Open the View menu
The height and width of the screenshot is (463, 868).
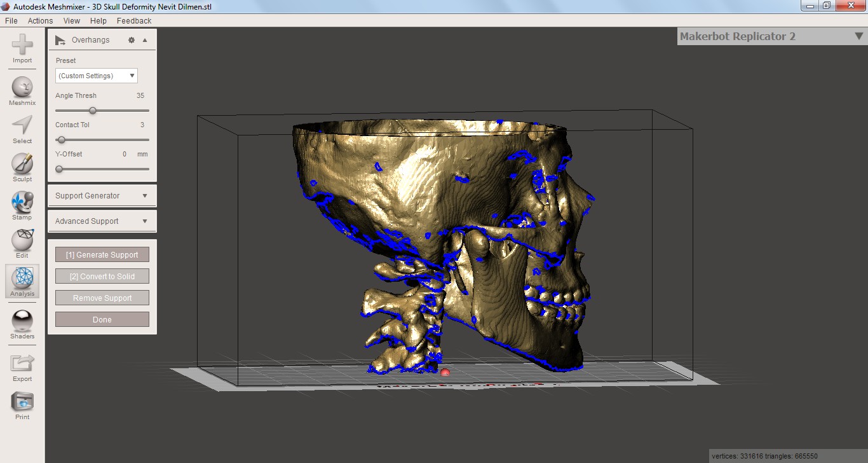tap(71, 20)
